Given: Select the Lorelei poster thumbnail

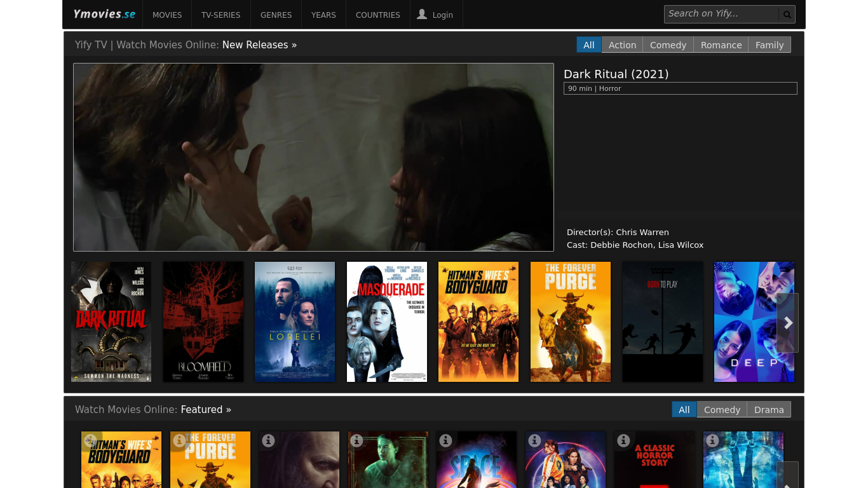Looking at the screenshot, I should tap(295, 322).
